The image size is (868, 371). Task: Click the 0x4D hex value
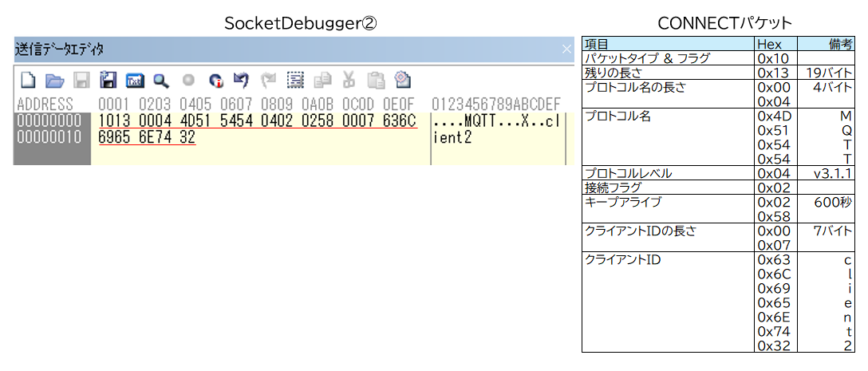tap(774, 116)
